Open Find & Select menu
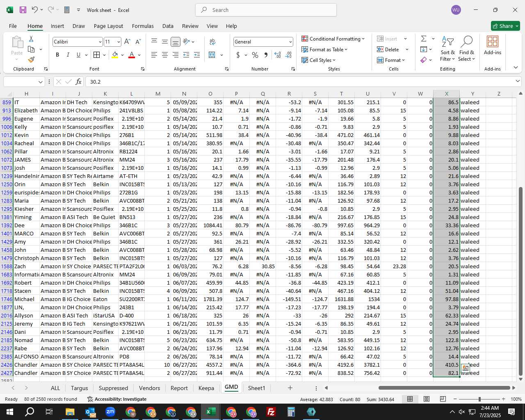This screenshot has width=525, height=420. 467,49
